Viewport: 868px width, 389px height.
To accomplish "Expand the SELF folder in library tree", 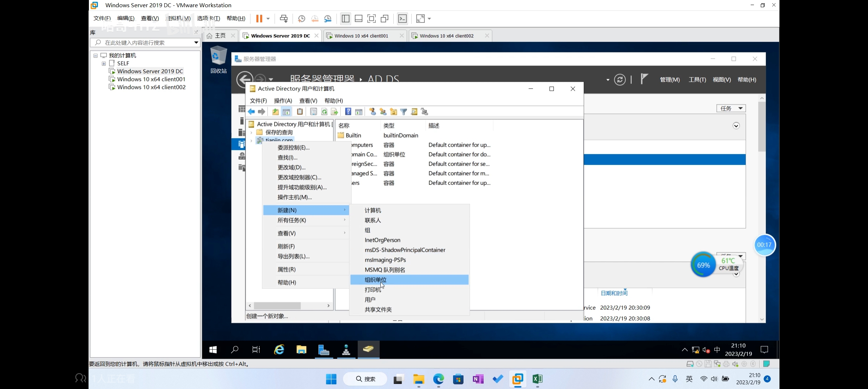I will 104,63.
